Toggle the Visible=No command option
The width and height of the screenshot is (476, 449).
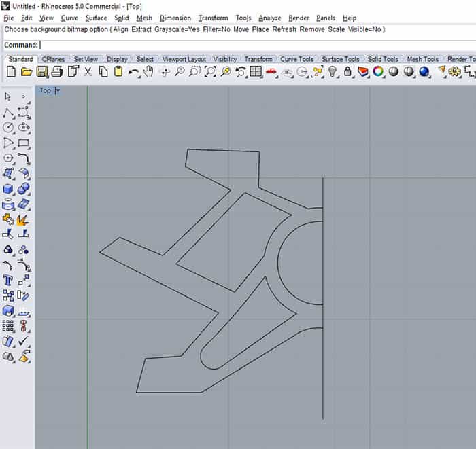click(364, 29)
